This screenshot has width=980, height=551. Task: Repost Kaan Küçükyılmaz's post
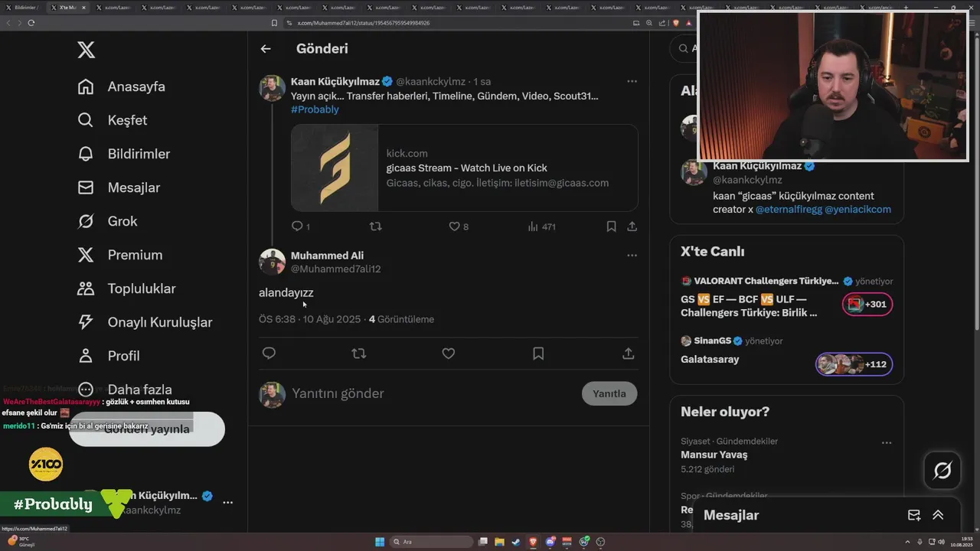coord(375,227)
